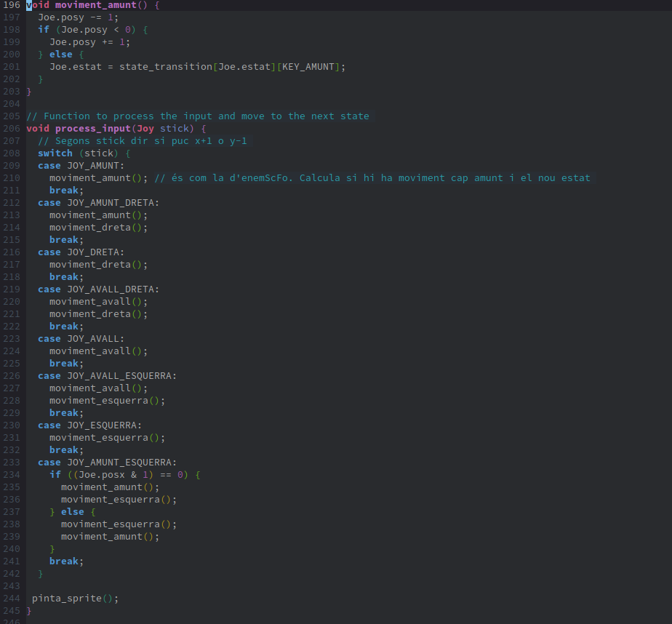Click 'moviment_esquerra();' call on line 236
This screenshot has height=624, width=672.
[119, 500]
